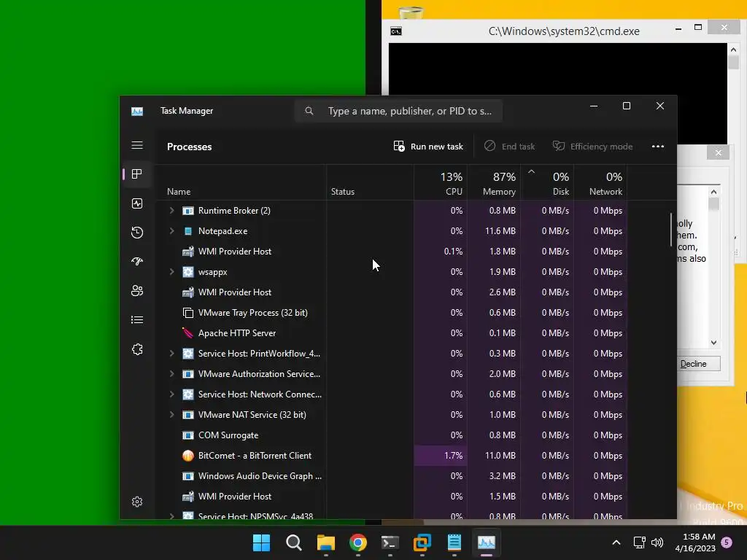The width and height of the screenshot is (747, 560).
Task: Open File Explorer from the taskbar
Action: click(x=326, y=542)
